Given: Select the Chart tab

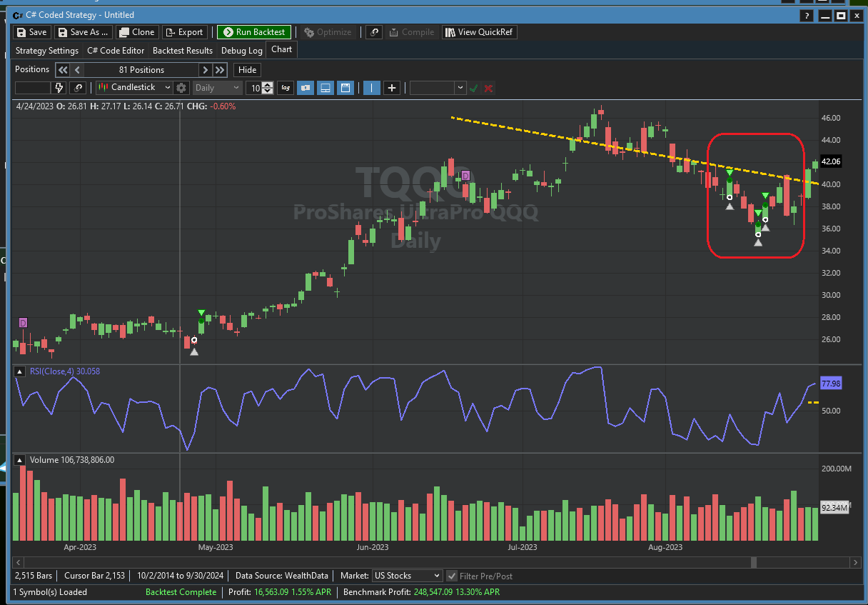Looking at the screenshot, I should click(282, 49).
